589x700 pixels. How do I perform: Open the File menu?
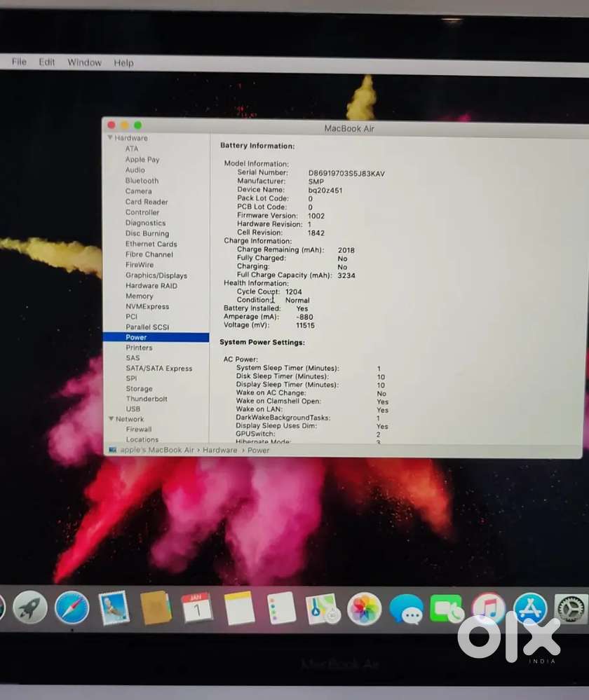(x=19, y=62)
